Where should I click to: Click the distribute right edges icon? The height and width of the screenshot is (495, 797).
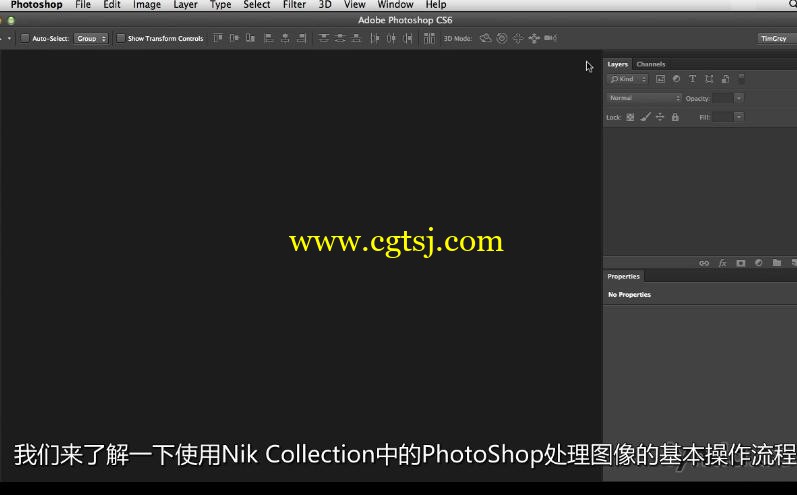pyautogui.click(x=407, y=38)
